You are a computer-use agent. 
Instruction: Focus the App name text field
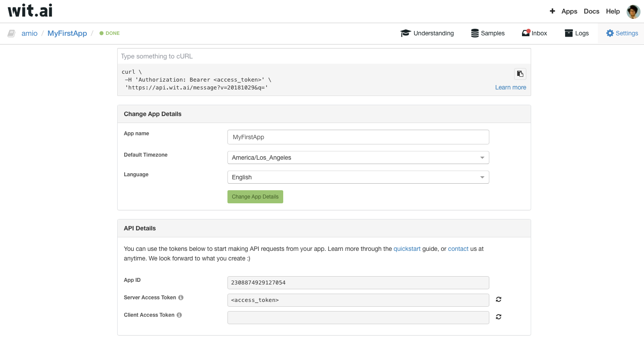(x=358, y=137)
